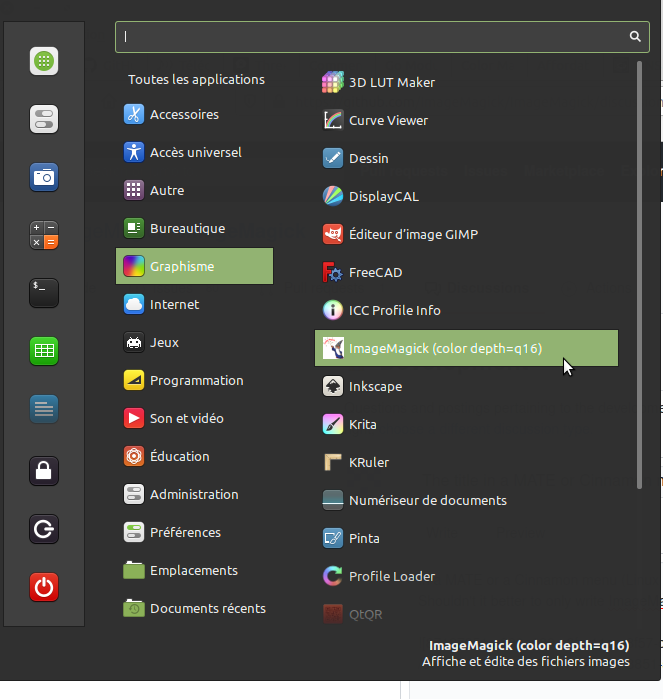Select Toutes les applications category
The width and height of the screenshot is (663, 699).
[194, 79]
